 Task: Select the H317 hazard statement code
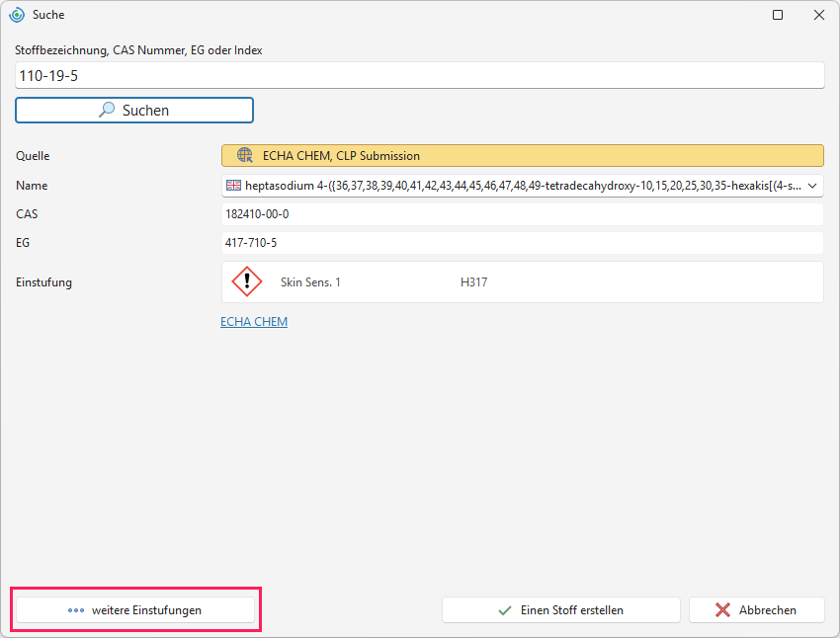(x=474, y=282)
